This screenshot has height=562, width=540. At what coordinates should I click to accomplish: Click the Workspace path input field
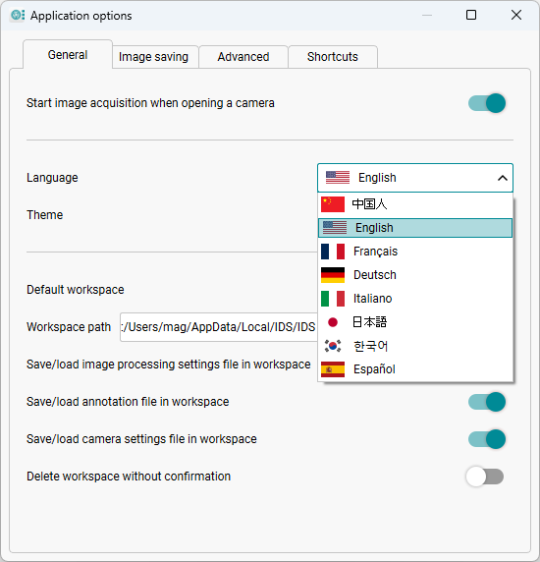pyautogui.click(x=219, y=327)
